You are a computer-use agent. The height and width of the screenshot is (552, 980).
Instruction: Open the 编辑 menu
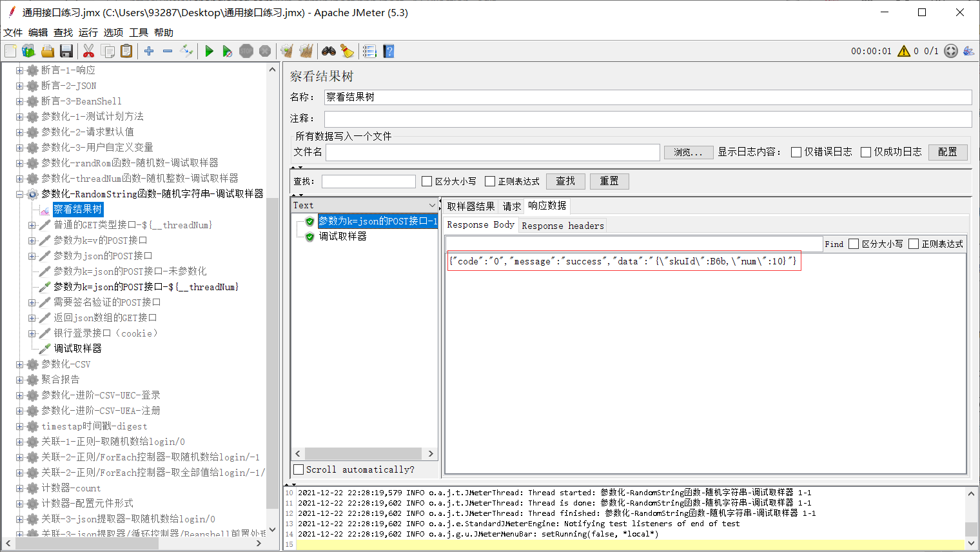click(38, 32)
